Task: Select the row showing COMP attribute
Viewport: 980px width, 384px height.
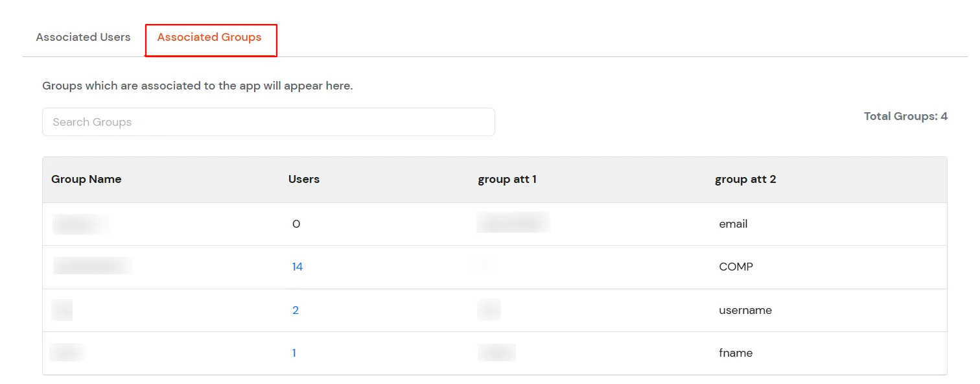Action: (x=454, y=267)
